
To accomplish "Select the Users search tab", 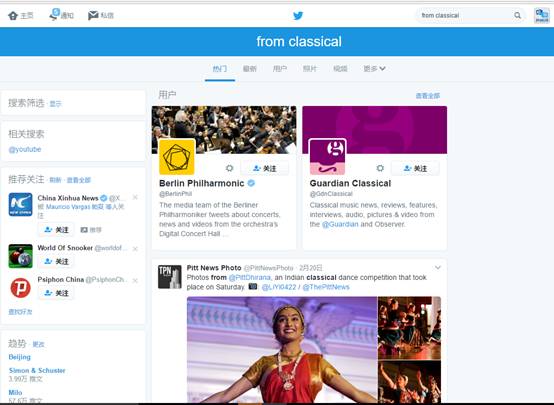I will [279, 69].
